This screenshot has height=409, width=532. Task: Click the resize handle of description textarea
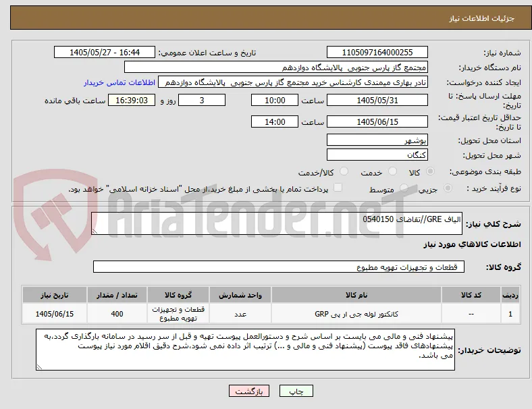click(x=95, y=231)
